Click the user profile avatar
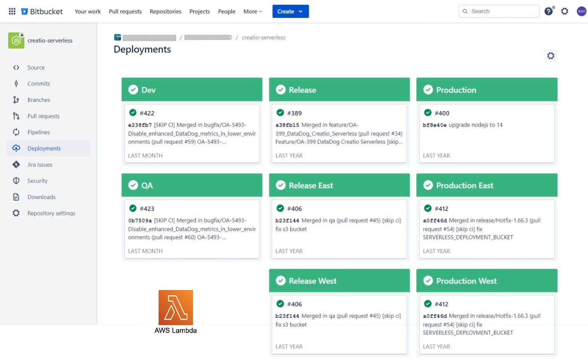 coord(581,11)
